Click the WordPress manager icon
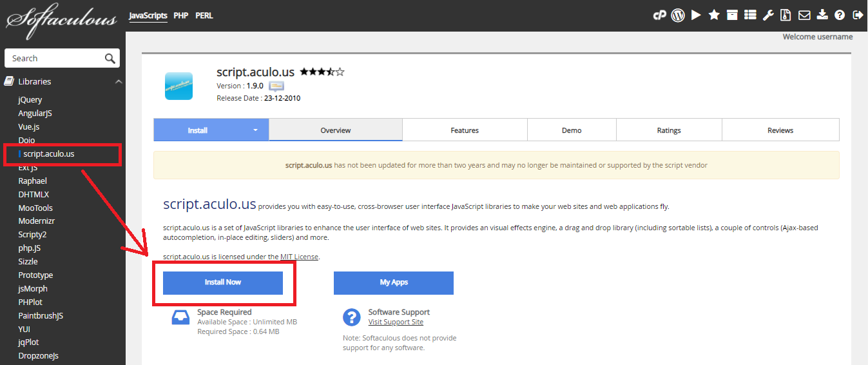This screenshot has width=868, height=365. 677,15
